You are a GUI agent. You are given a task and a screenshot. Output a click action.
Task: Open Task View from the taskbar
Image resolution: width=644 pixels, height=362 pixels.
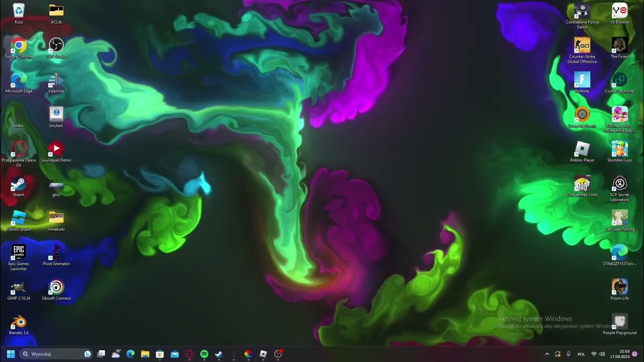coord(101,354)
